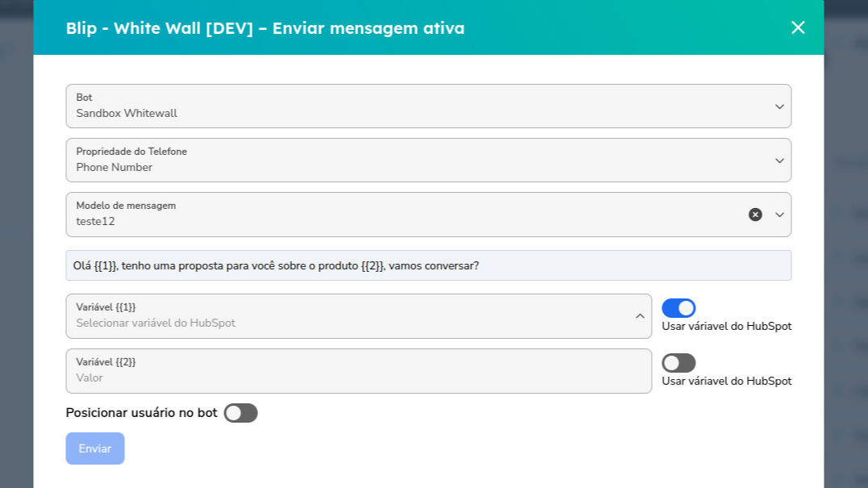Disable HubSpot variable for Variável {{1}}

(x=678, y=307)
